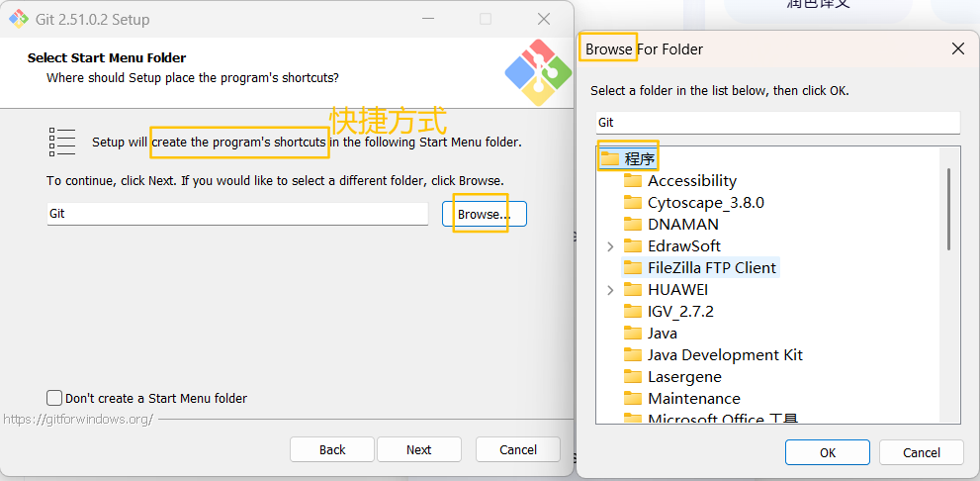Viewport: 980px width, 481px height.
Task: Click the folder icon next to IGV_2.7.2
Action: tap(633, 311)
